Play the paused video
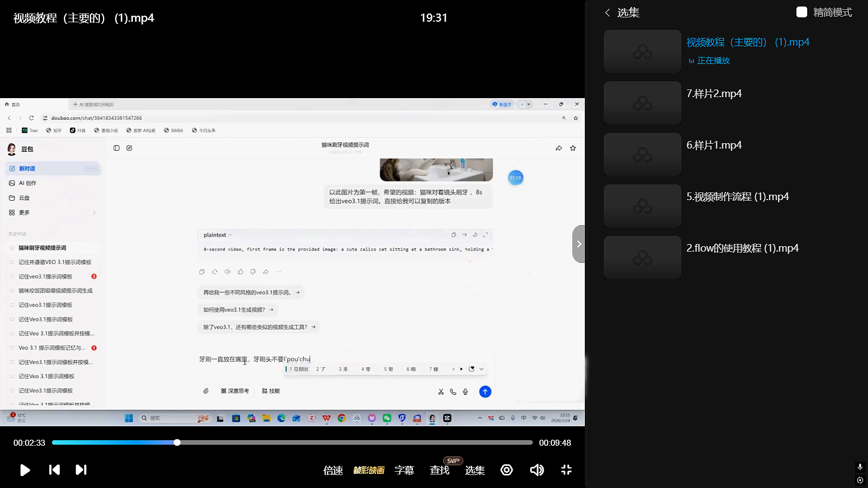Image resolution: width=868 pixels, height=488 pixels. tap(25, 470)
